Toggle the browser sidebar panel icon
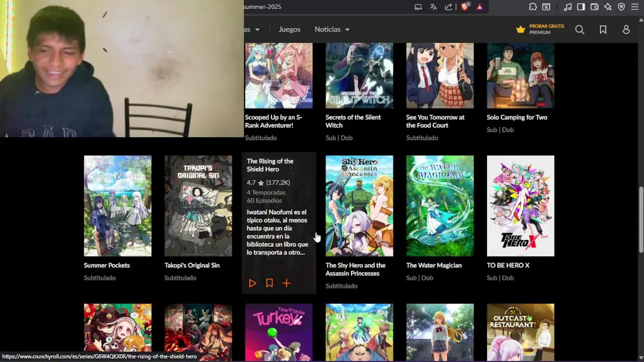This screenshot has width=644, height=362. pyautogui.click(x=581, y=7)
